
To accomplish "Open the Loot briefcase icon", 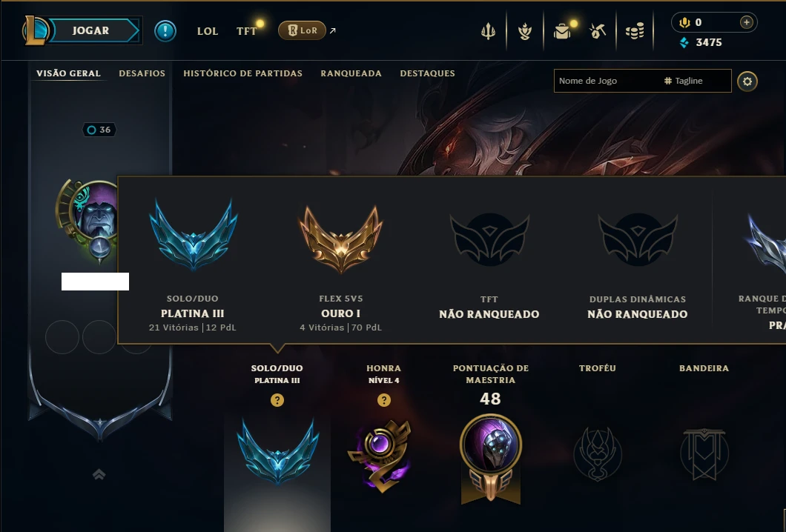I will [562, 32].
